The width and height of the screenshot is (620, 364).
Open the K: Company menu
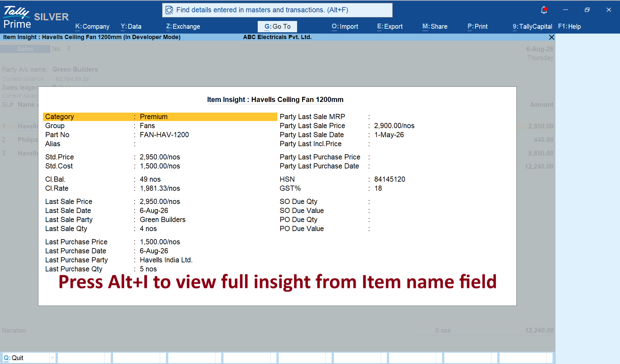92,26
